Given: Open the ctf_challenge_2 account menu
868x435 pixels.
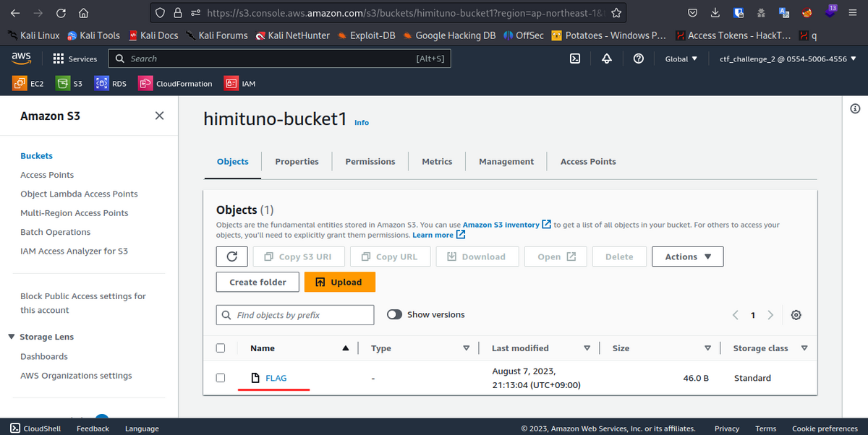Looking at the screenshot, I should point(788,59).
